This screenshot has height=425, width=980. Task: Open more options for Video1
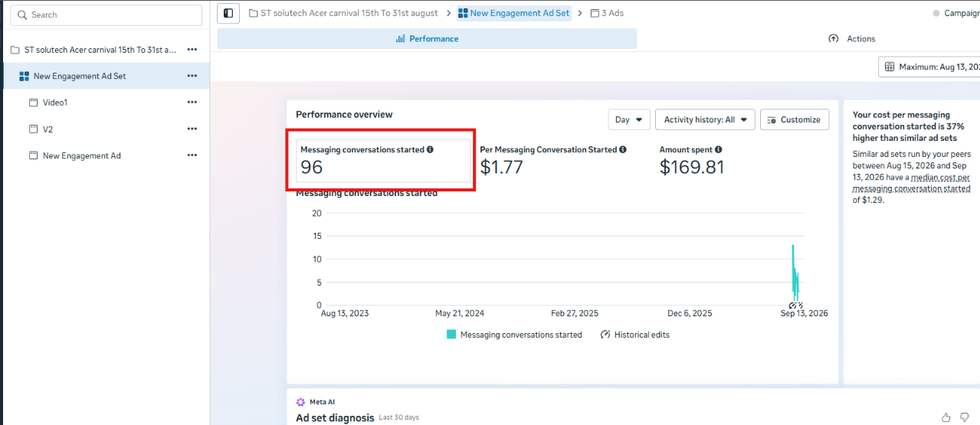coord(192,103)
